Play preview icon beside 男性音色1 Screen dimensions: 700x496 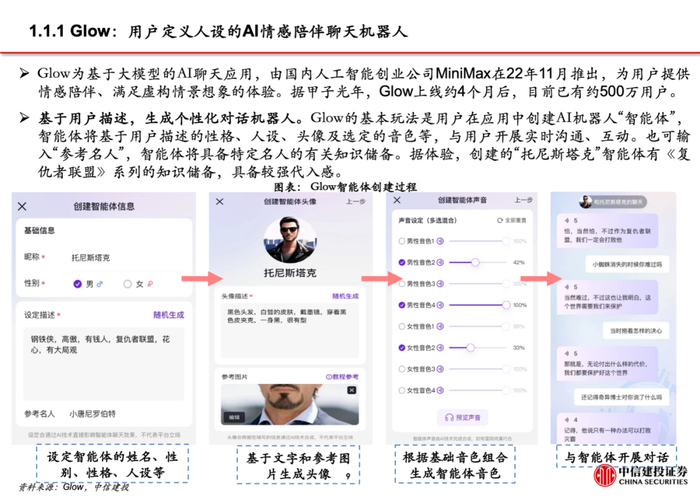click(x=440, y=241)
